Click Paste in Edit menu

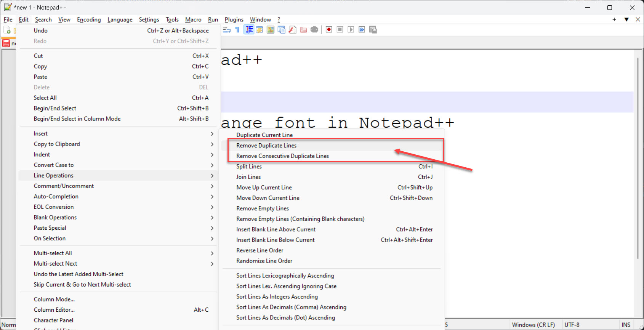(118, 77)
